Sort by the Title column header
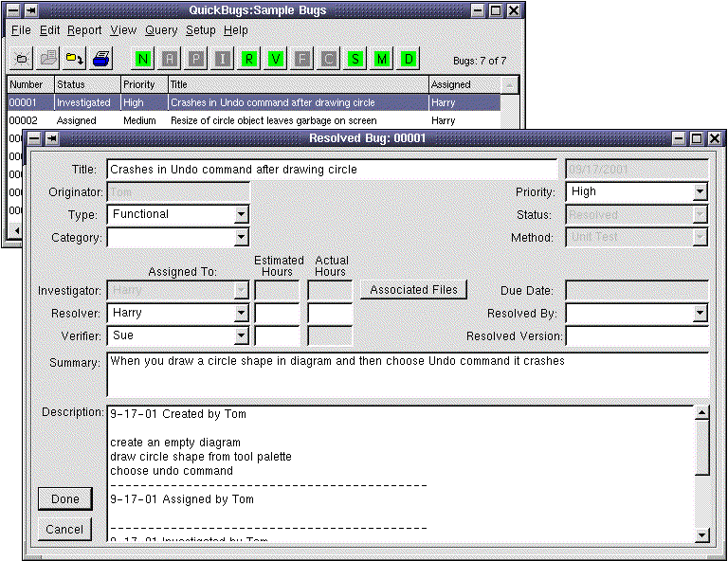Viewport: 728px width, 561px height. click(x=298, y=84)
